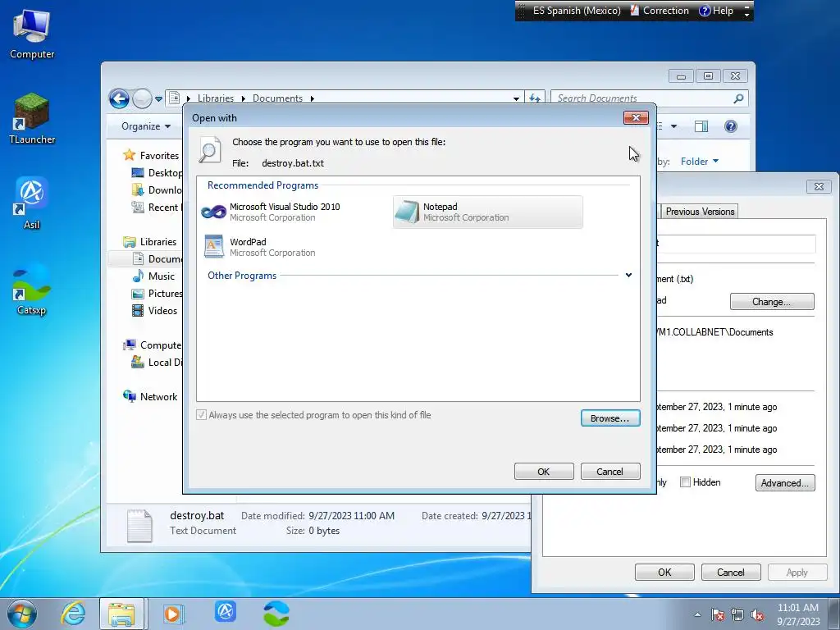Click Libraries in the address breadcrumb
840x630 pixels.
pyautogui.click(x=216, y=98)
